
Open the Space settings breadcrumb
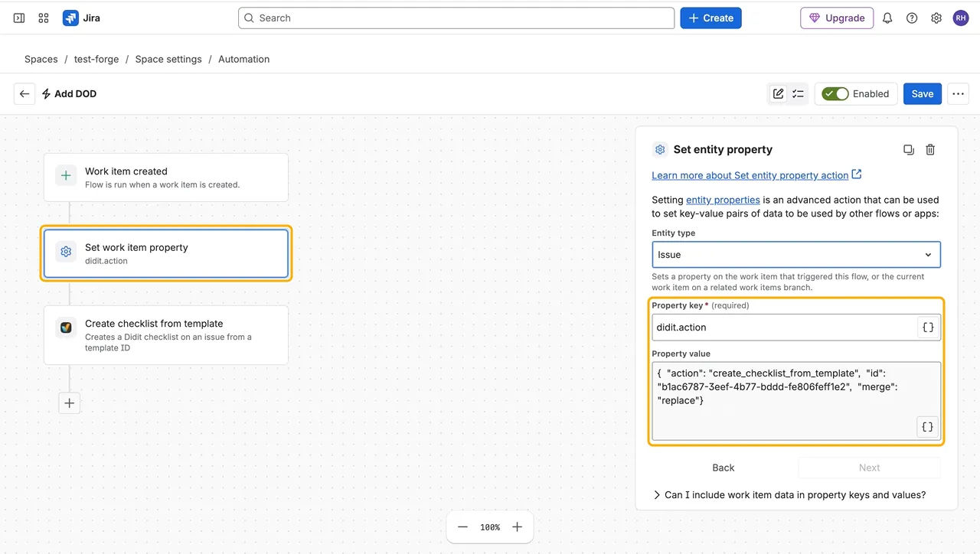pyautogui.click(x=168, y=59)
